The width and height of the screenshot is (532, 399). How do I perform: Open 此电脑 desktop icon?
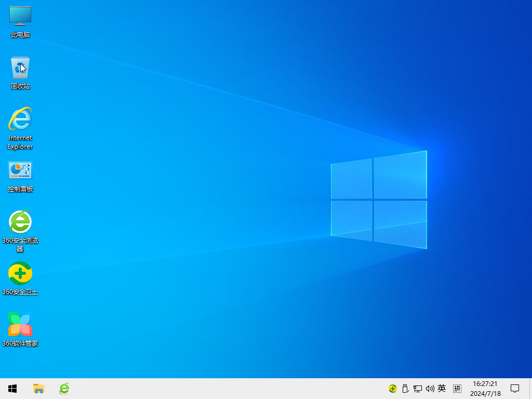point(20,21)
